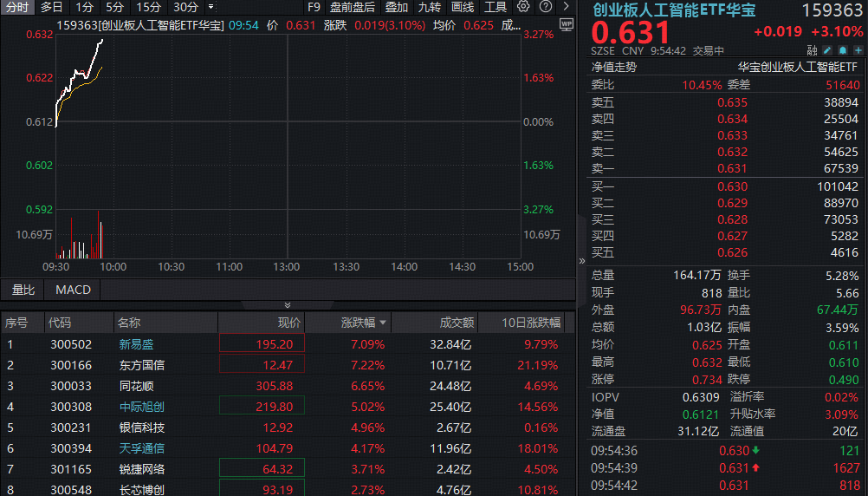Click the WP monitor icon on chart

(567, 25)
